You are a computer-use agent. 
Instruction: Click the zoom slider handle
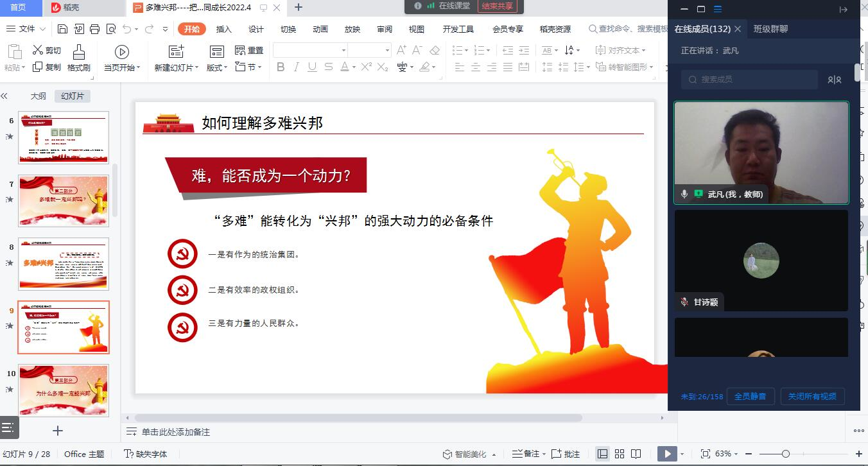coord(785,454)
